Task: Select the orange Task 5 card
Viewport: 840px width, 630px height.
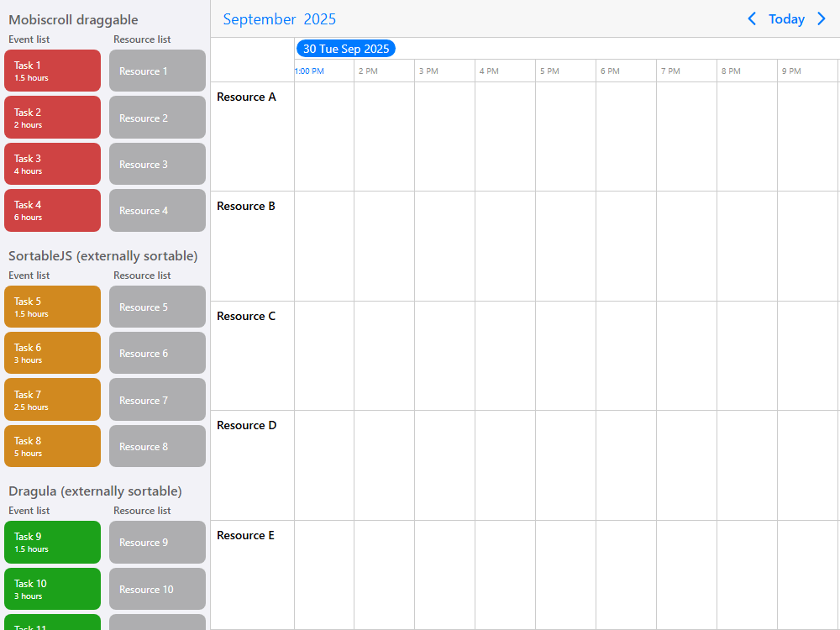Action: tap(52, 307)
